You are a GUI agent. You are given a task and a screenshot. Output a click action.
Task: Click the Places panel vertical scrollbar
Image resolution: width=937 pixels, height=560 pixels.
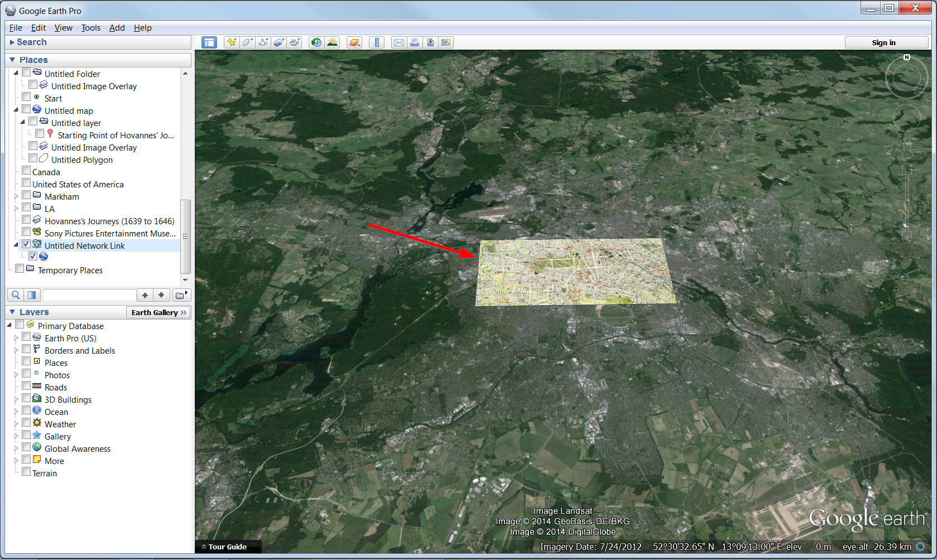[185, 236]
